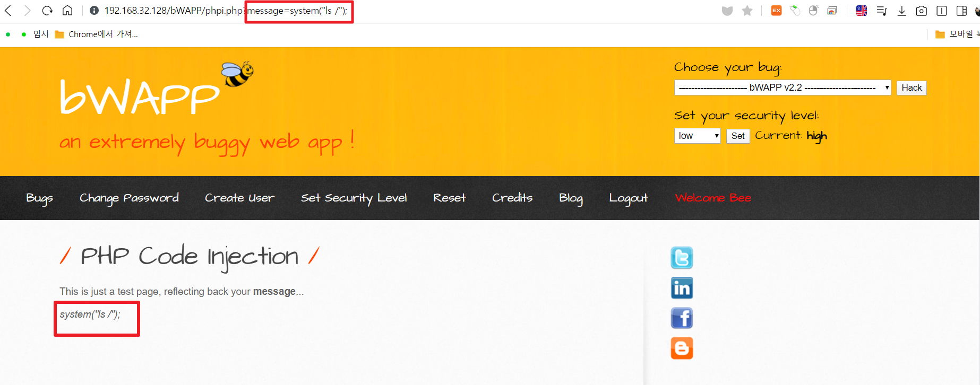Viewport: 980px width, 385px height.
Task: Click the gray shield icon in address bar
Action: point(727,11)
